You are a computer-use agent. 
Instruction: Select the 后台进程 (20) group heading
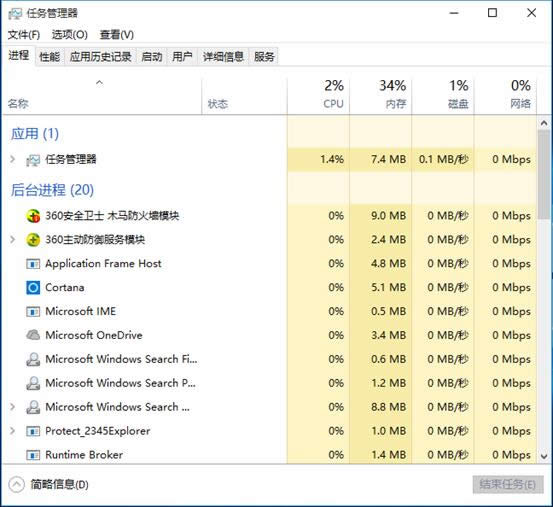[x=52, y=190]
